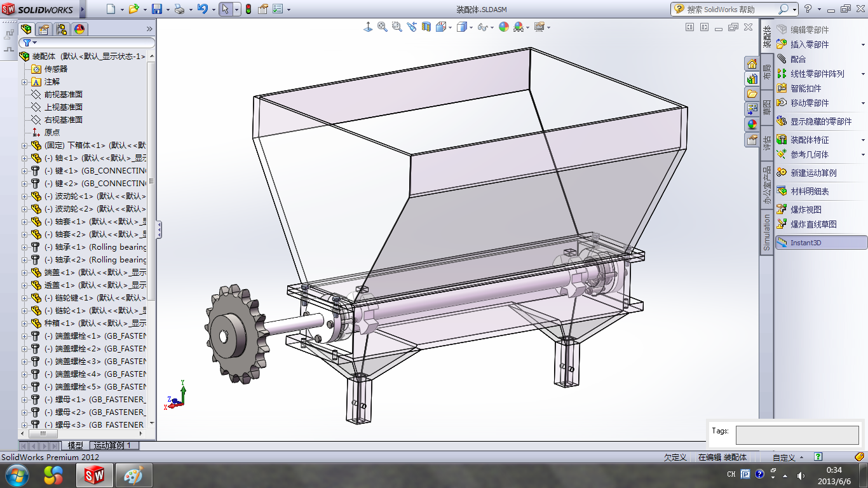Viewport: 868px width, 488px height.
Task: Expand the tree tabs with the double chevron
Action: click(x=149, y=29)
